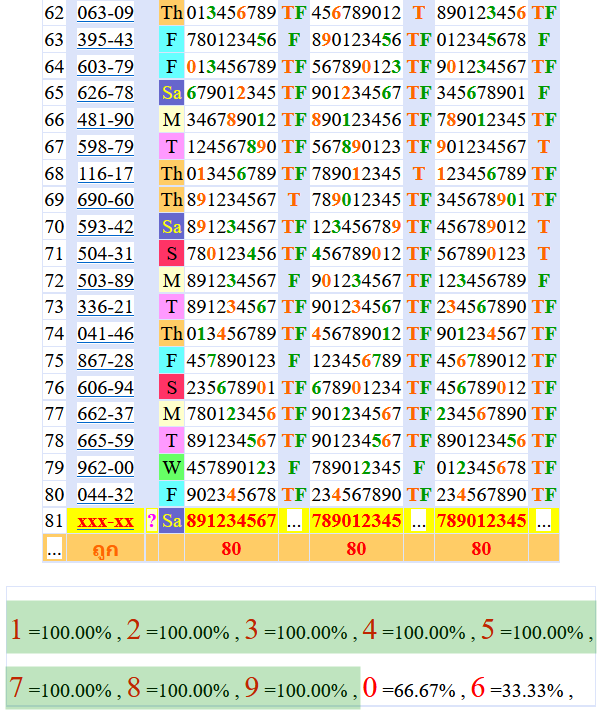This screenshot has height=719, width=603.
Task: Click the 6 =33.33% statistic
Action: 517,689
